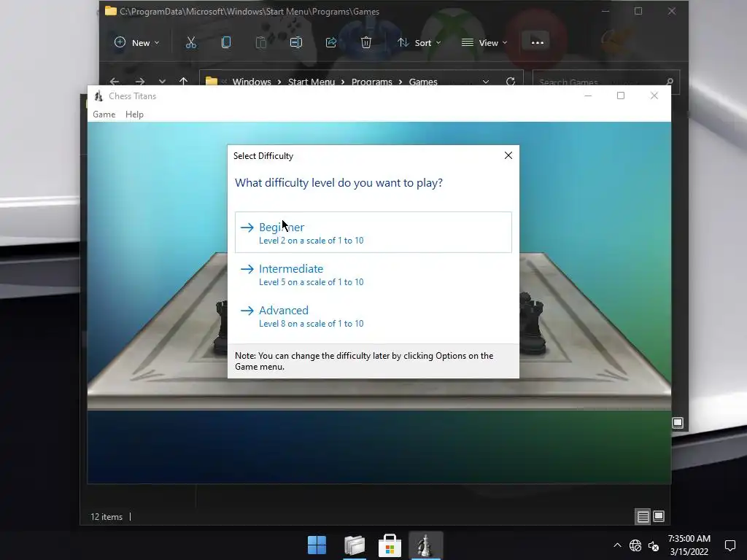Open the clock and date flyout
The image size is (747, 560).
coord(689,545)
